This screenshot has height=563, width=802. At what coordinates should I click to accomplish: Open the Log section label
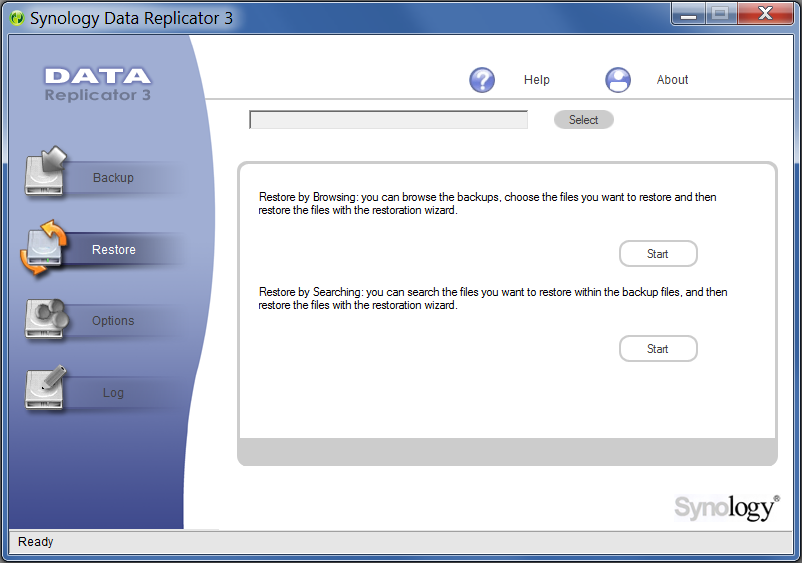[x=113, y=393]
